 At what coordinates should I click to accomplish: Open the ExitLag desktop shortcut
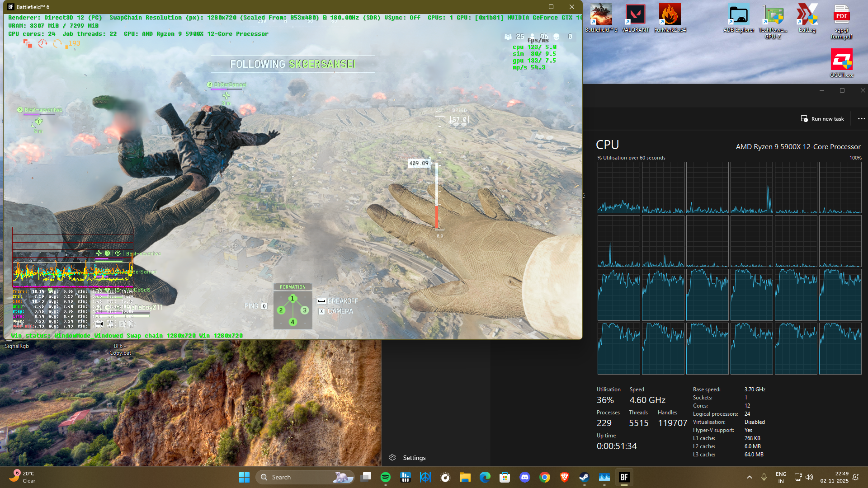click(x=807, y=18)
